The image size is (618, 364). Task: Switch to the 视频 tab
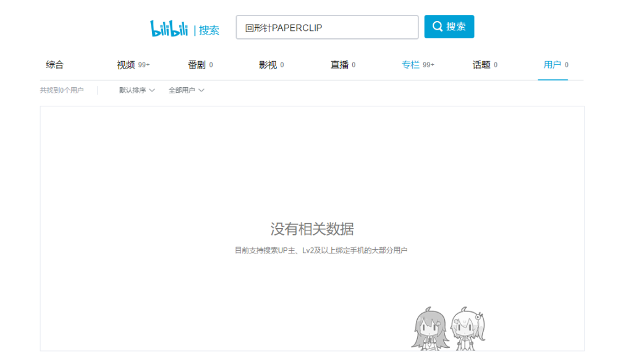133,65
